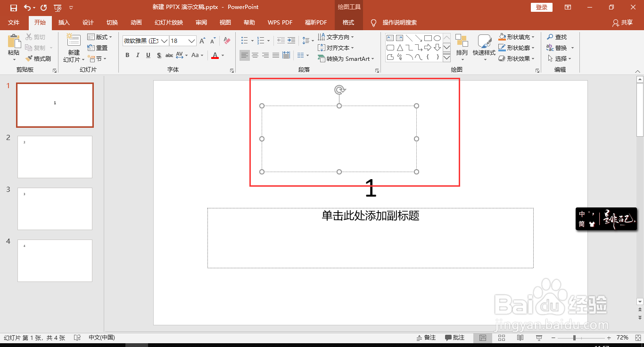Click the Undo arrow icon

pos(27,8)
